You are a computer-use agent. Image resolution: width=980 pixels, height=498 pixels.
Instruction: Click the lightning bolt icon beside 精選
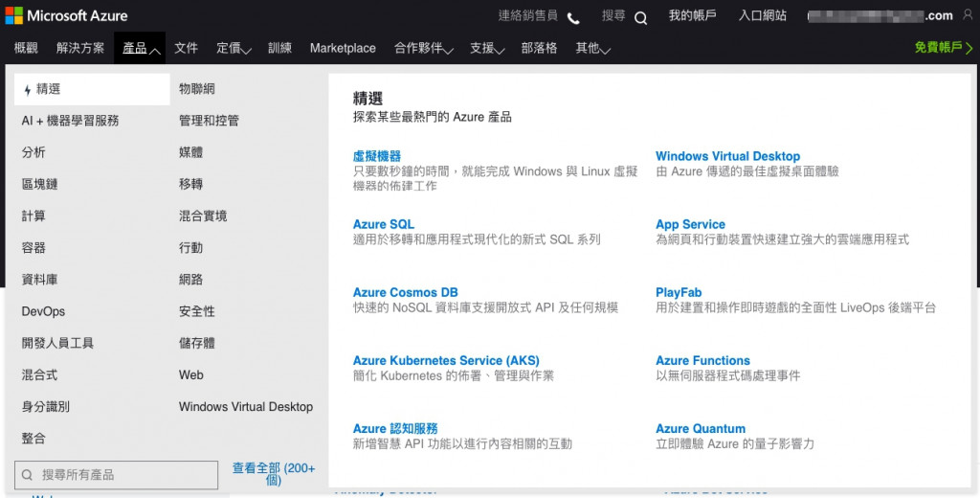click(x=27, y=90)
